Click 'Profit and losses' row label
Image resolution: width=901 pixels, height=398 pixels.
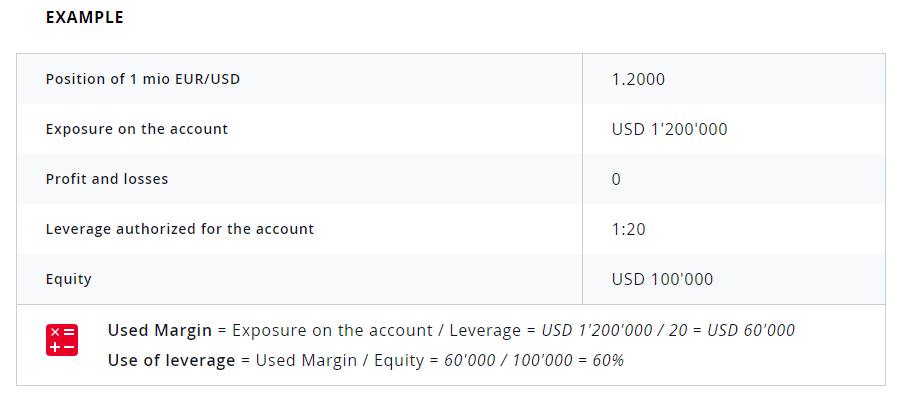pos(107,179)
